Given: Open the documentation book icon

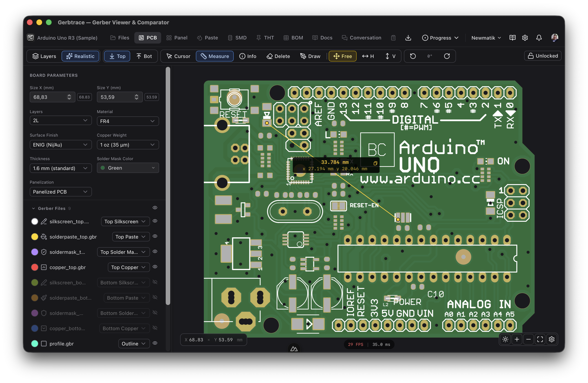Looking at the screenshot, I should (x=512, y=38).
